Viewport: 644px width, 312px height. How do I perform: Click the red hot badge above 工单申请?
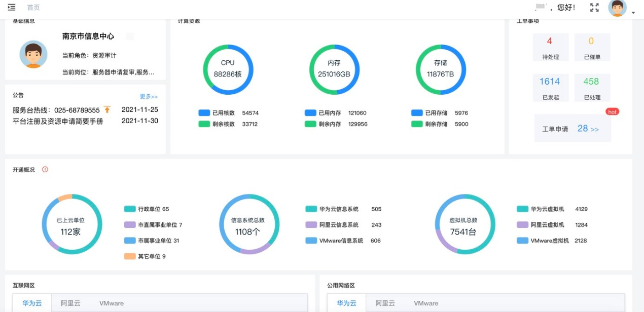point(612,112)
